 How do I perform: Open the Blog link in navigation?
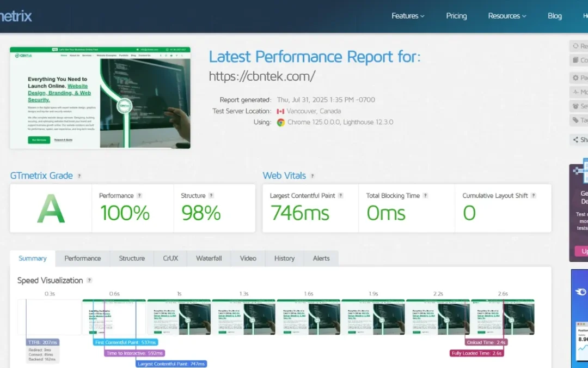[x=555, y=16]
